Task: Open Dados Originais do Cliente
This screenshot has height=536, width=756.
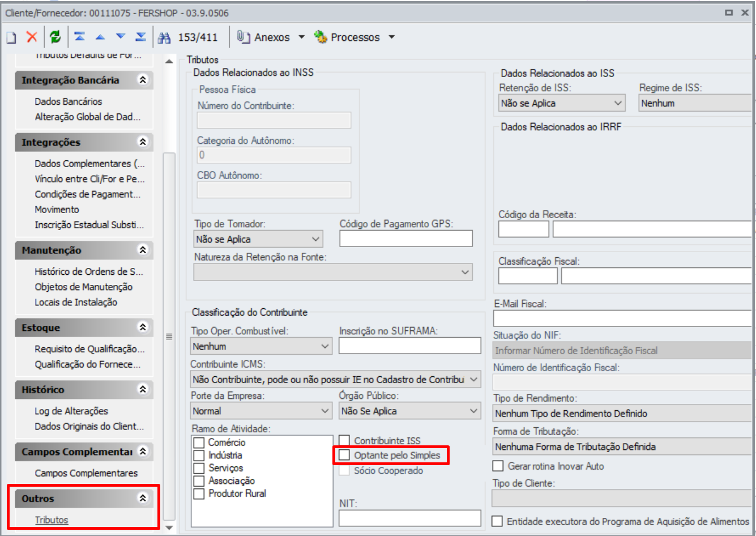Action: 89,426
